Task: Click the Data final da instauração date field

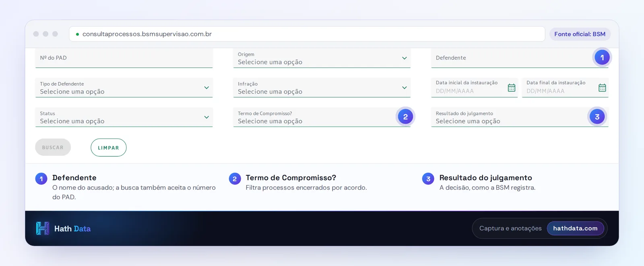Action: tap(565, 88)
